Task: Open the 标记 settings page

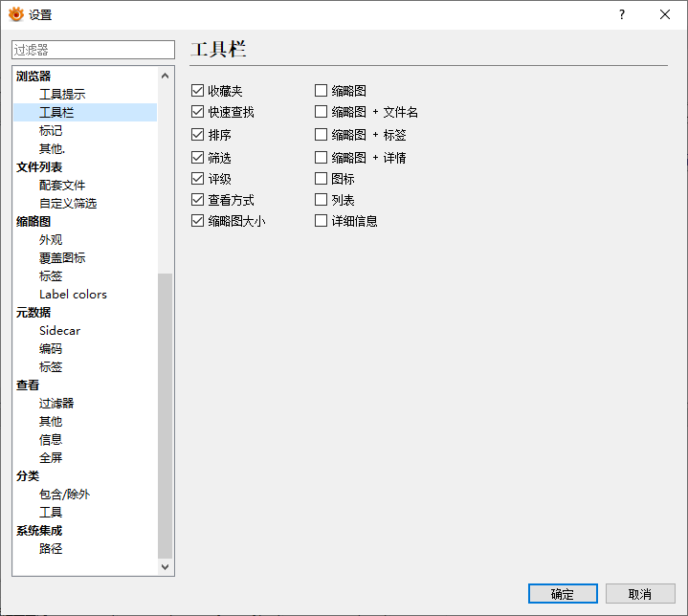Action: coord(51,130)
